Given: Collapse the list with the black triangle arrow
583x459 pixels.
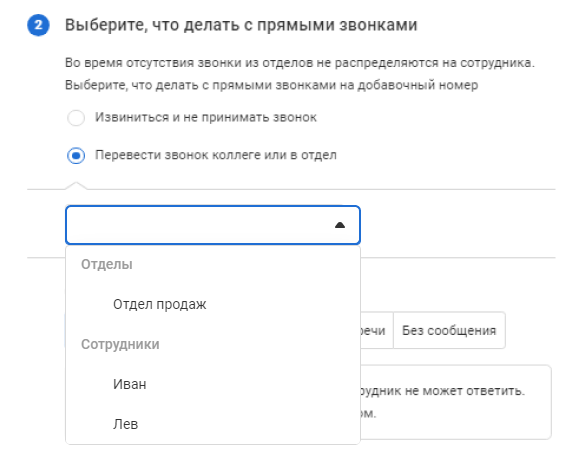Looking at the screenshot, I should 340,225.
